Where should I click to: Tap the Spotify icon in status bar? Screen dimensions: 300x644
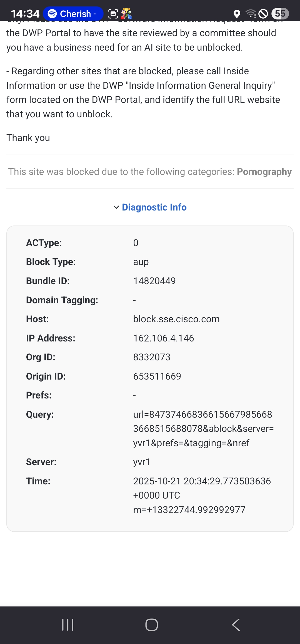52,13
